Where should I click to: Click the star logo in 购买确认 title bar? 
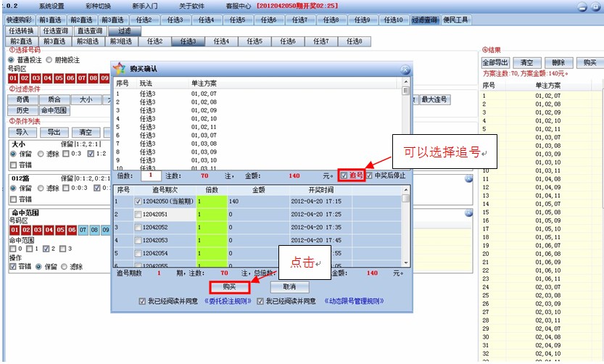pyautogui.click(x=120, y=70)
